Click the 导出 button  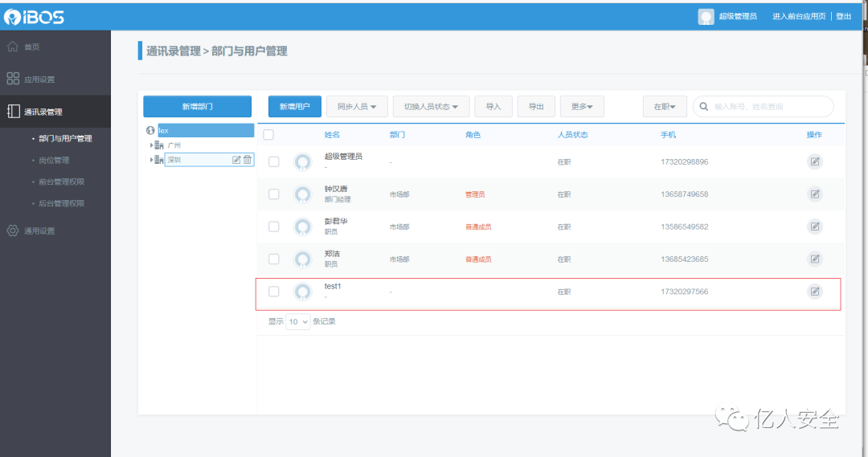536,106
